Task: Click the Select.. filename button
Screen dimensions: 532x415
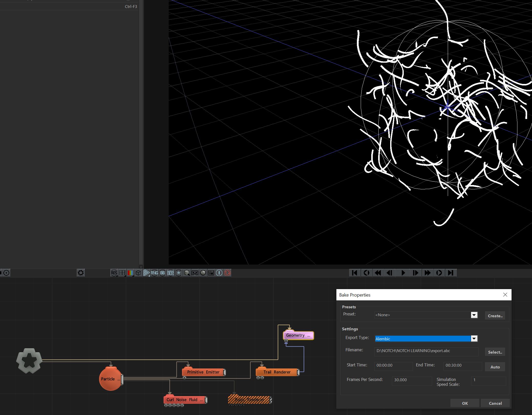Action: (x=495, y=352)
